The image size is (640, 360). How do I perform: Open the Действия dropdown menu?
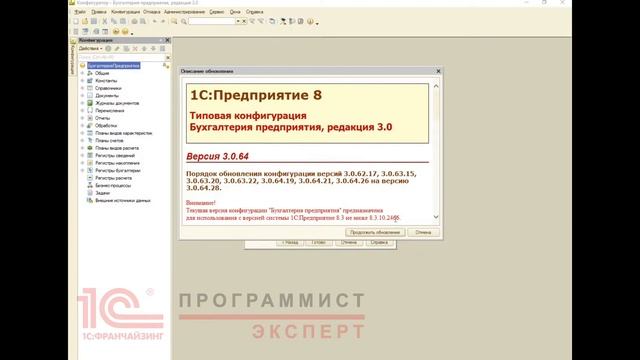pyautogui.click(x=91, y=49)
